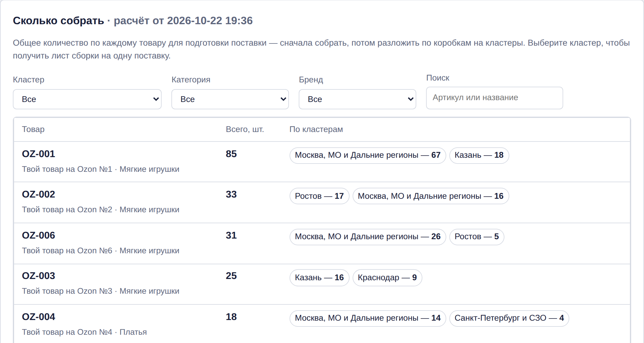Image resolution: width=644 pixels, height=343 pixels.
Task: Click the Всего, шт. column header
Action: point(245,130)
